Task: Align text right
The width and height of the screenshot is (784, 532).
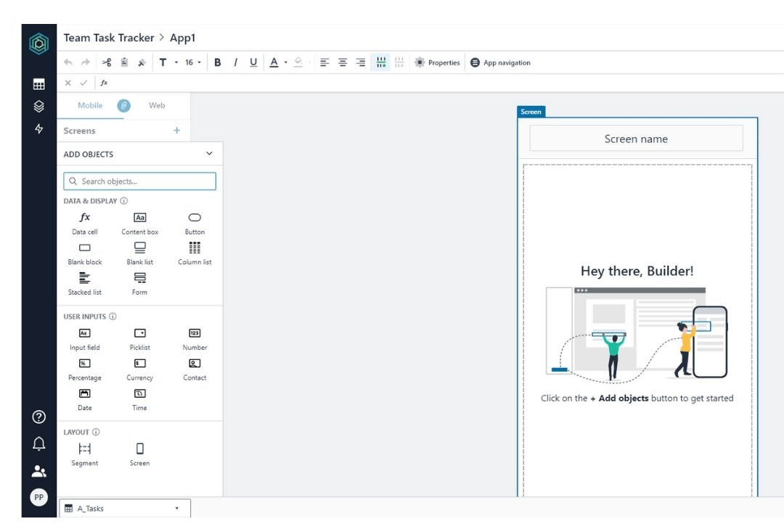Action: coord(361,62)
